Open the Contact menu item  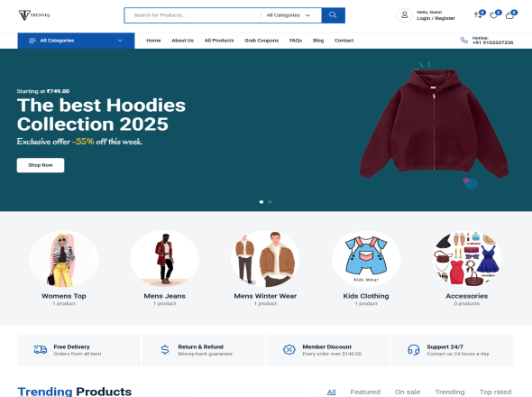(x=344, y=41)
